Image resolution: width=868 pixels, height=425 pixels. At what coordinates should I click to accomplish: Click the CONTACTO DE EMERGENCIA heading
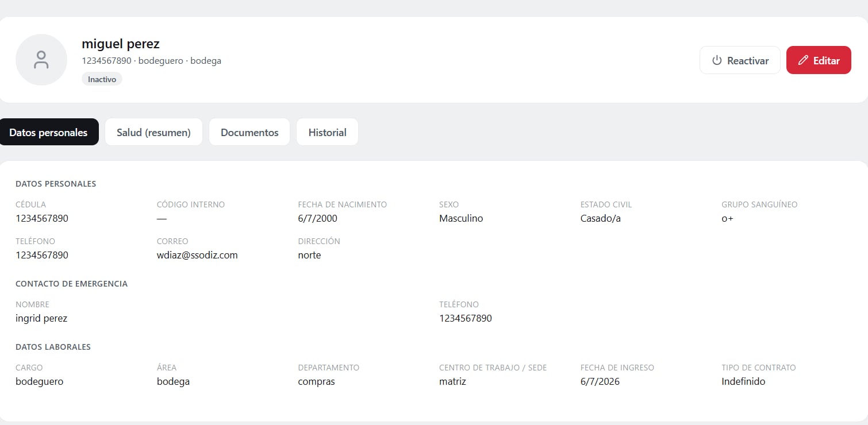click(71, 284)
